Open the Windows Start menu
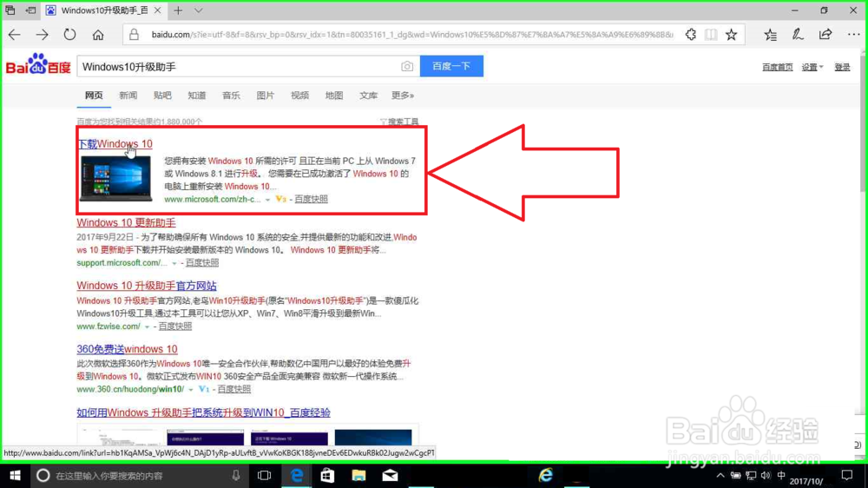The image size is (868, 488). tap(15, 475)
